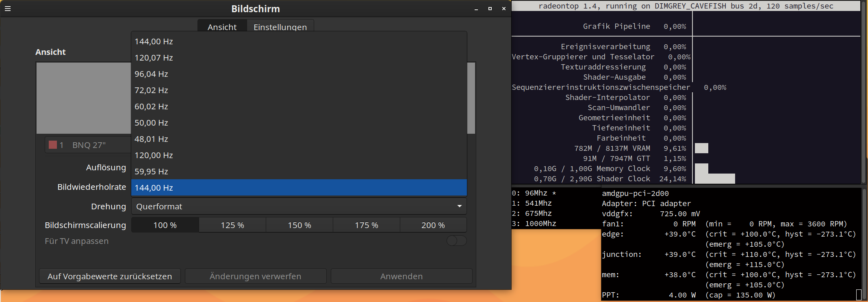Click the Memory Clock row in radeontop
This screenshot has width=868, height=302.
point(610,169)
